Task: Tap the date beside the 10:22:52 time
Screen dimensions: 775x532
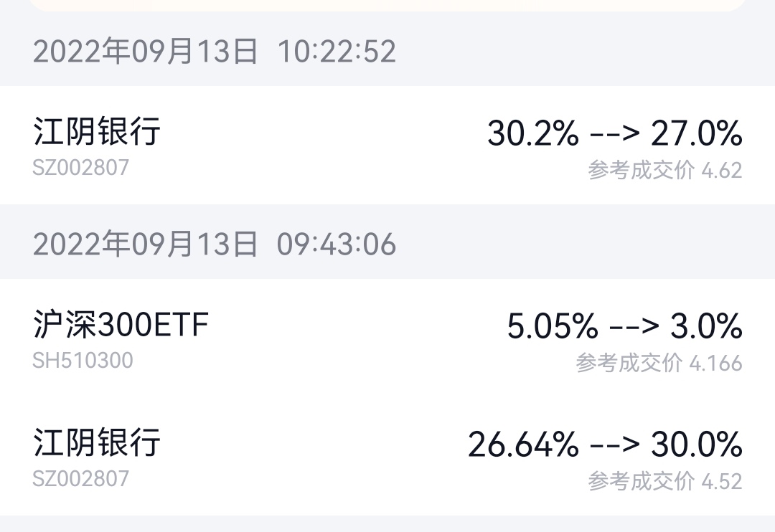Action: coord(145,52)
